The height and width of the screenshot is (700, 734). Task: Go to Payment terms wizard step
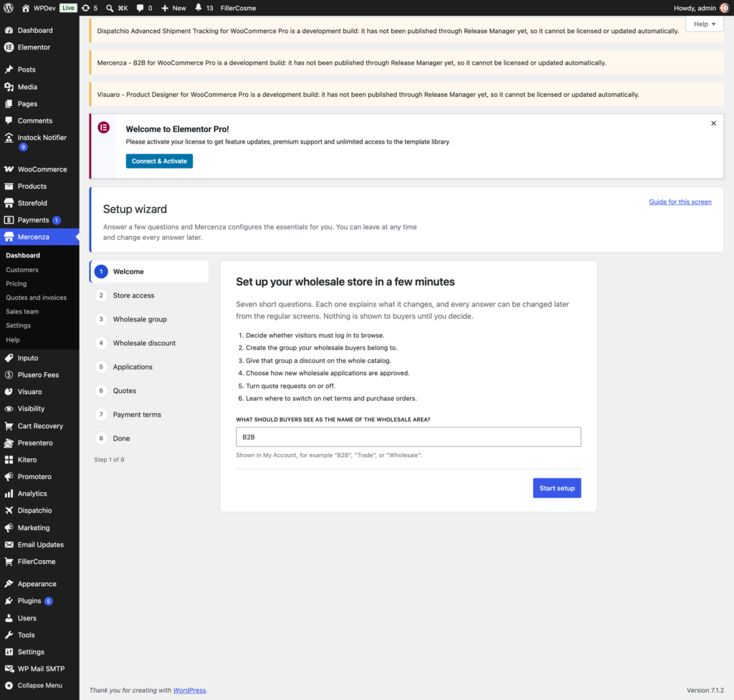(x=149, y=415)
